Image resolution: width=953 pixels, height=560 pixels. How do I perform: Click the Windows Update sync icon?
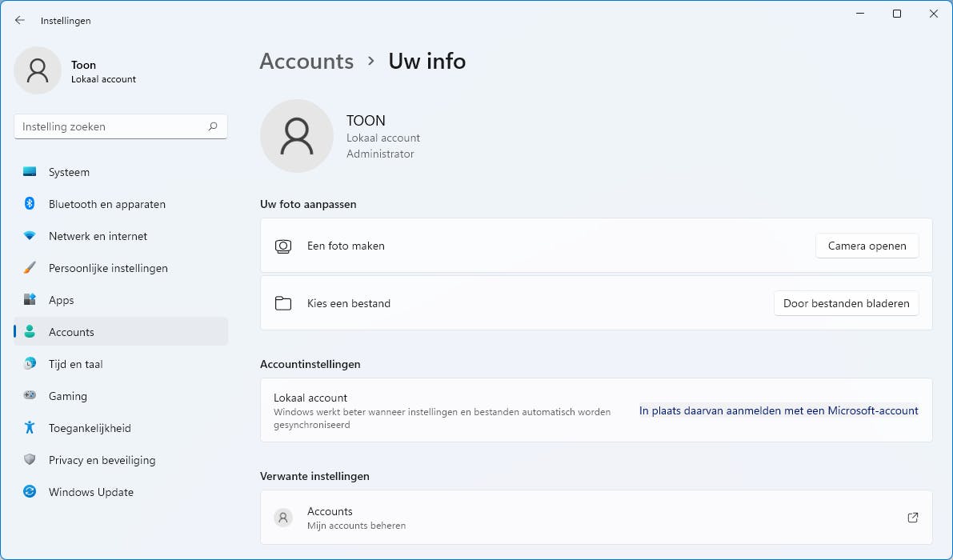click(30, 492)
